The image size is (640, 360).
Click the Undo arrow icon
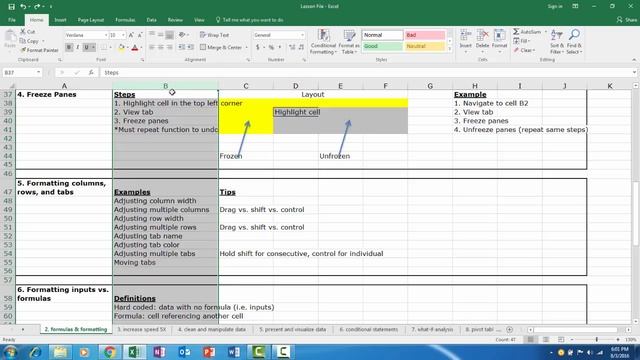pyautogui.click(x=23, y=7)
